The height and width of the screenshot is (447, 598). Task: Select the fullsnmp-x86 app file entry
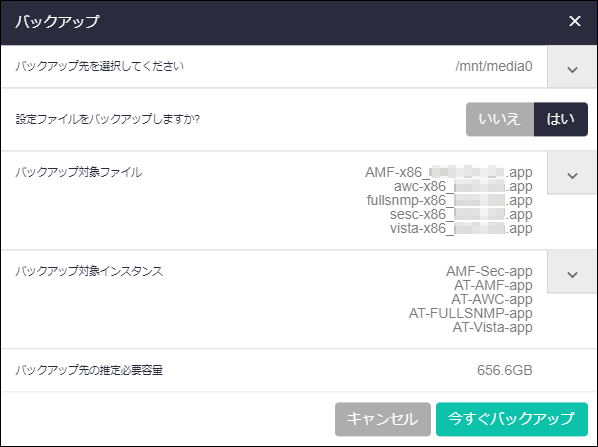450,200
